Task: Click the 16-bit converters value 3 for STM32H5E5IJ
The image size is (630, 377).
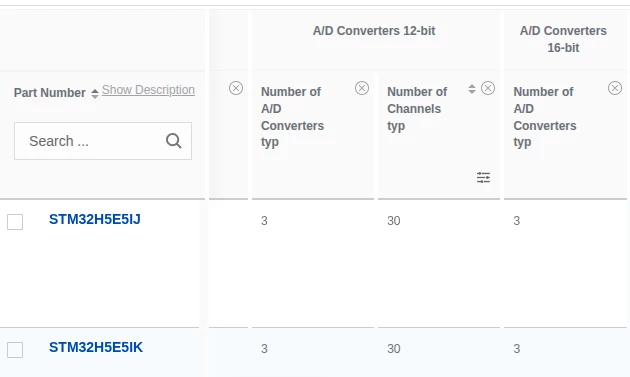Action: (x=517, y=221)
